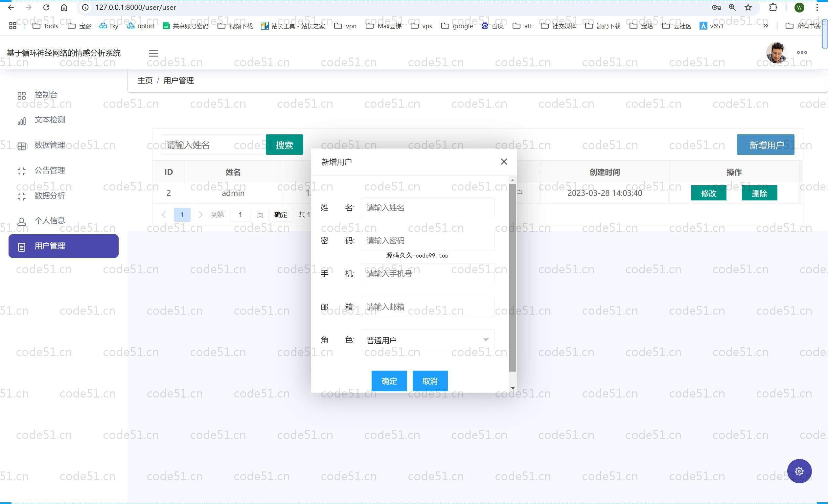Open the v651 bookmark
Image resolution: width=828 pixels, height=504 pixels.
coord(712,26)
